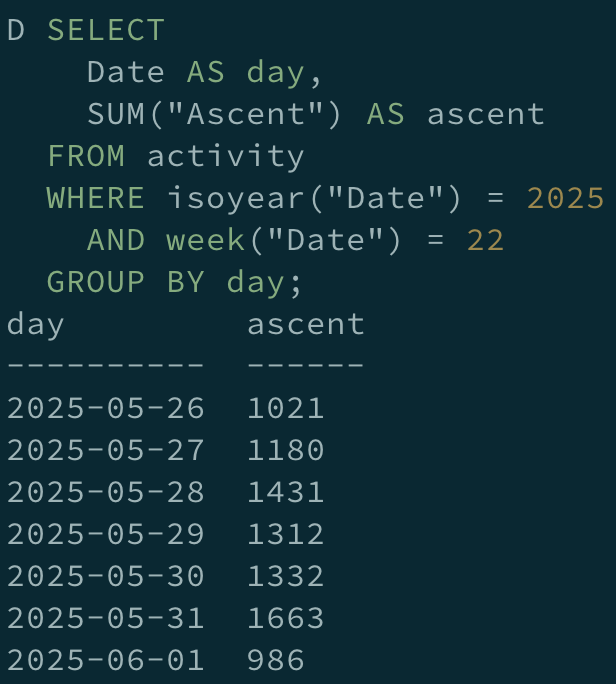Image resolution: width=616 pixels, height=684 pixels.
Task: Click the day column header
Action: pos(36,325)
